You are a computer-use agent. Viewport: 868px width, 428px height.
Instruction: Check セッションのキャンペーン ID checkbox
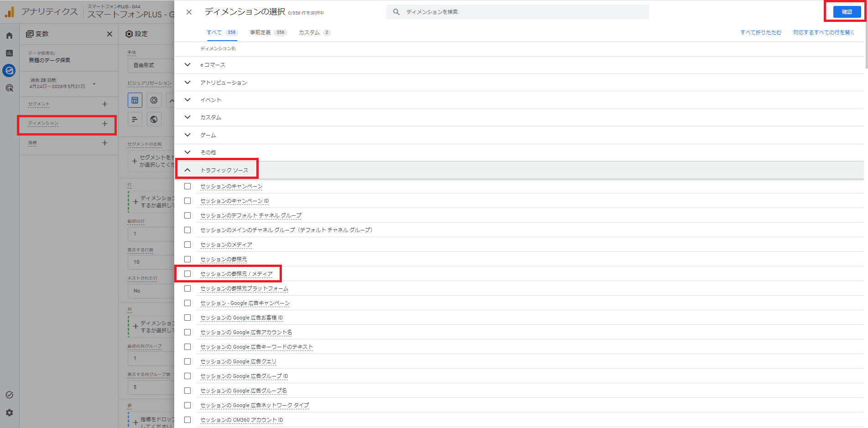click(187, 201)
